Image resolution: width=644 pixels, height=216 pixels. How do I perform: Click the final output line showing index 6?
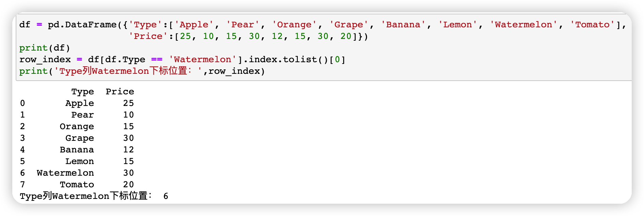click(94, 196)
